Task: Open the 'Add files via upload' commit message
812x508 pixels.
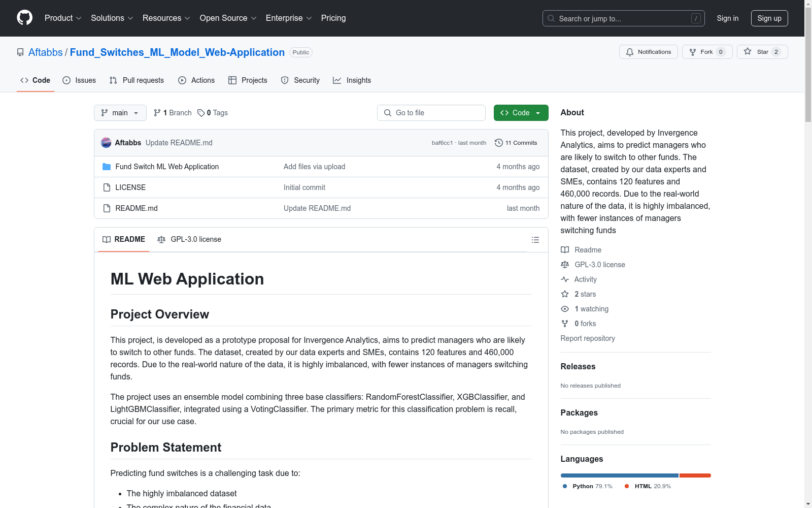Action: pyautogui.click(x=315, y=167)
